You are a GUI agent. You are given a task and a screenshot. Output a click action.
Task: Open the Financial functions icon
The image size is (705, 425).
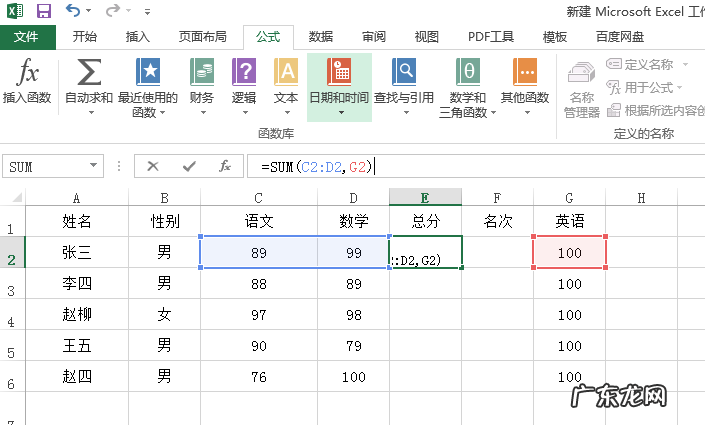[x=201, y=72]
